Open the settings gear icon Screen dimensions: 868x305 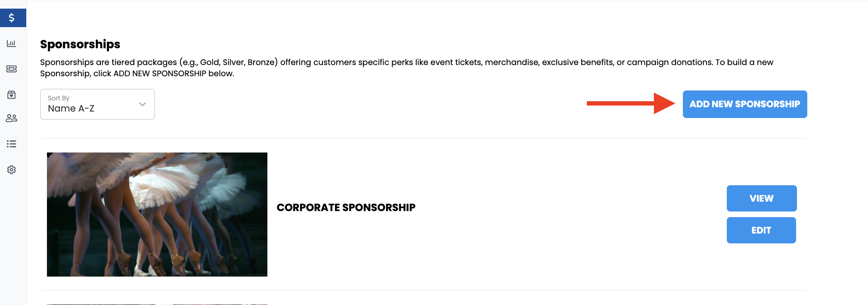pyautogui.click(x=12, y=170)
